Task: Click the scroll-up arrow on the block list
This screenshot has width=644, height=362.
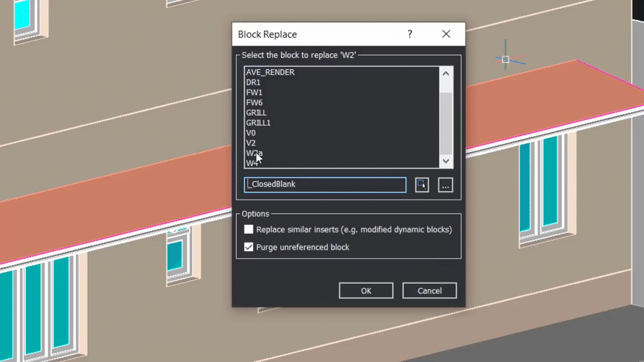Action: coord(445,73)
